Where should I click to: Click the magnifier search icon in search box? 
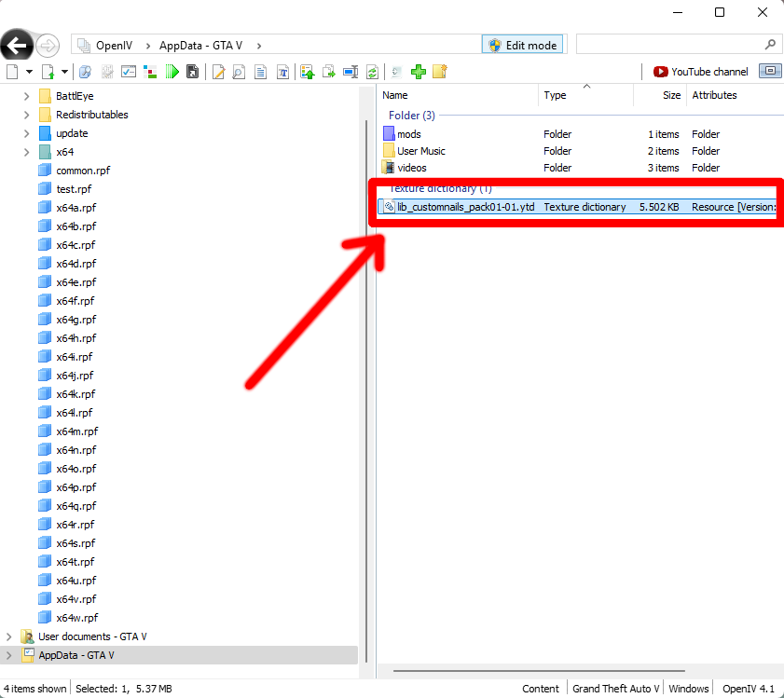coord(770,45)
